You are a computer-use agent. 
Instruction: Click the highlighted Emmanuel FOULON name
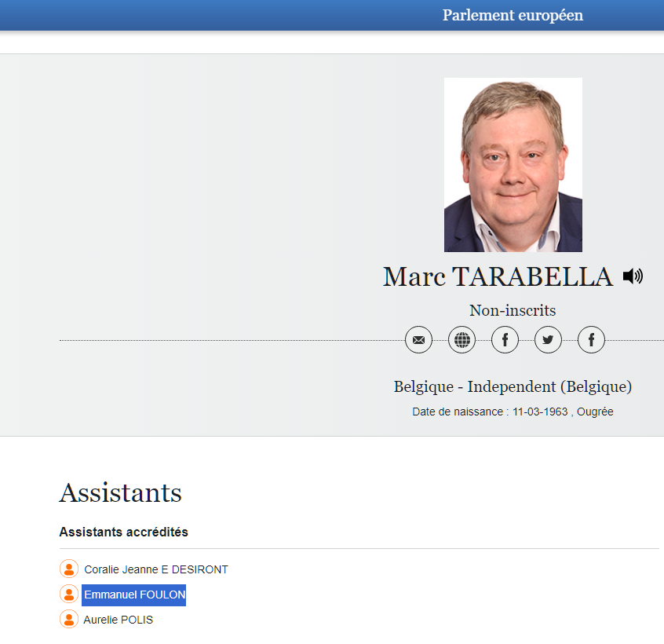134,595
